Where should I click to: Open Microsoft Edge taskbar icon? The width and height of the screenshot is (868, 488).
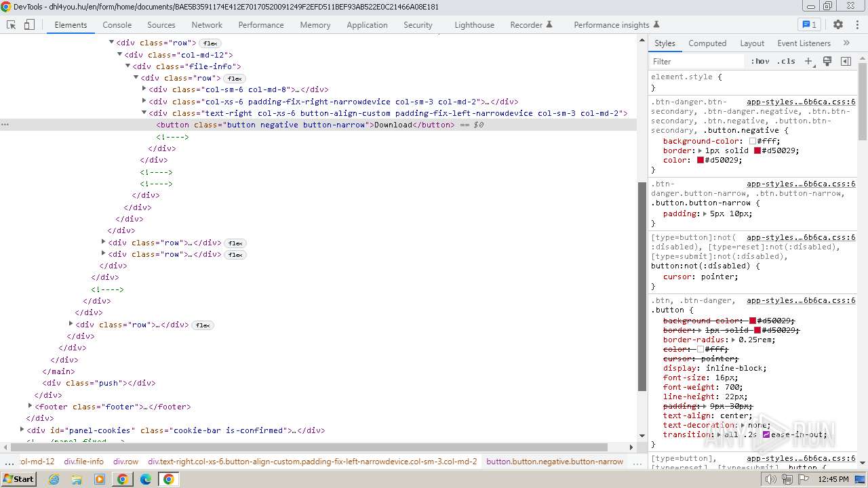click(146, 479)
